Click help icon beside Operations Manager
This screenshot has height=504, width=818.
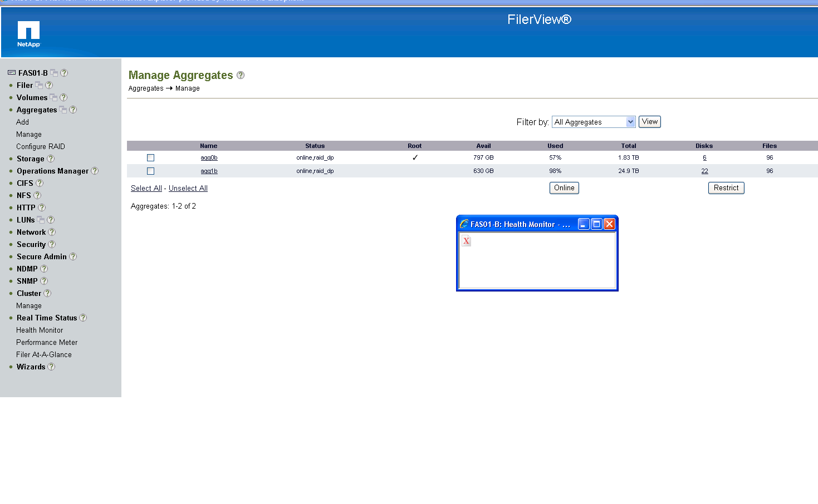(x=95, y=171)
